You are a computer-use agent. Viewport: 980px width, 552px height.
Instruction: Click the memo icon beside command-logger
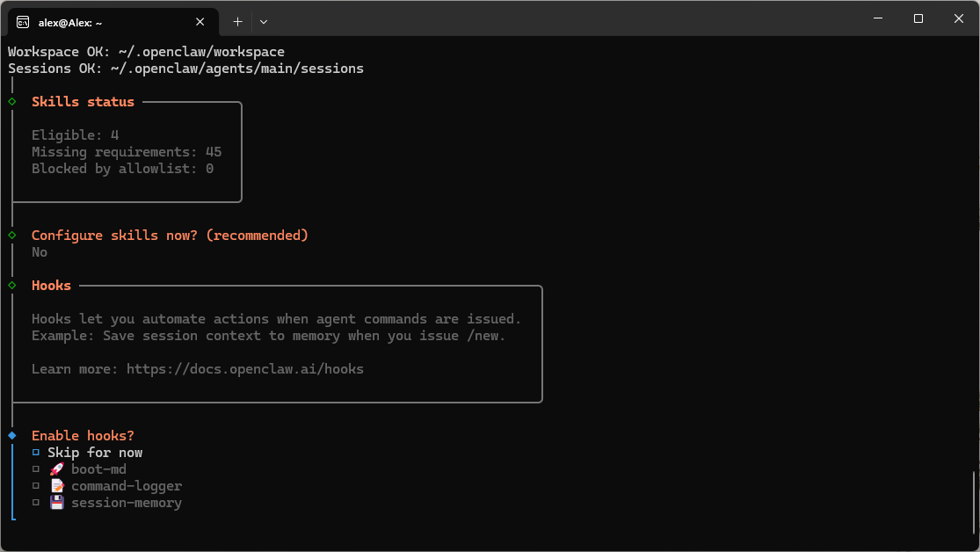(x=56, y=486)
